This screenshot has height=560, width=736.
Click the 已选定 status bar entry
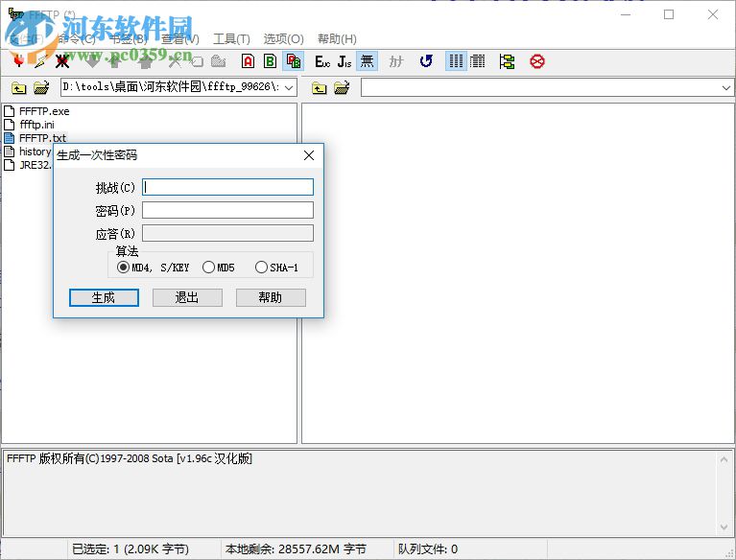pos(130,548)
